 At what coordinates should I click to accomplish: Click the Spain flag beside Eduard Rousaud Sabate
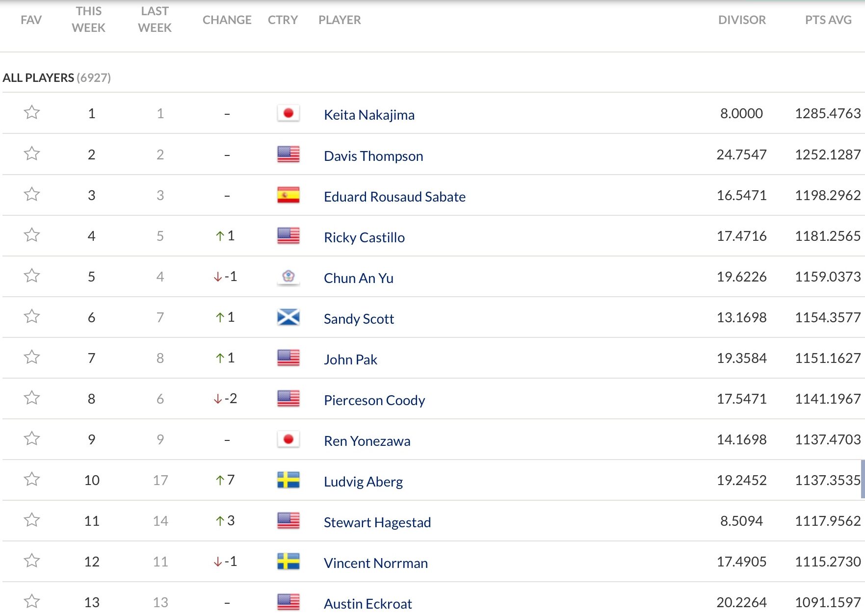288,195
